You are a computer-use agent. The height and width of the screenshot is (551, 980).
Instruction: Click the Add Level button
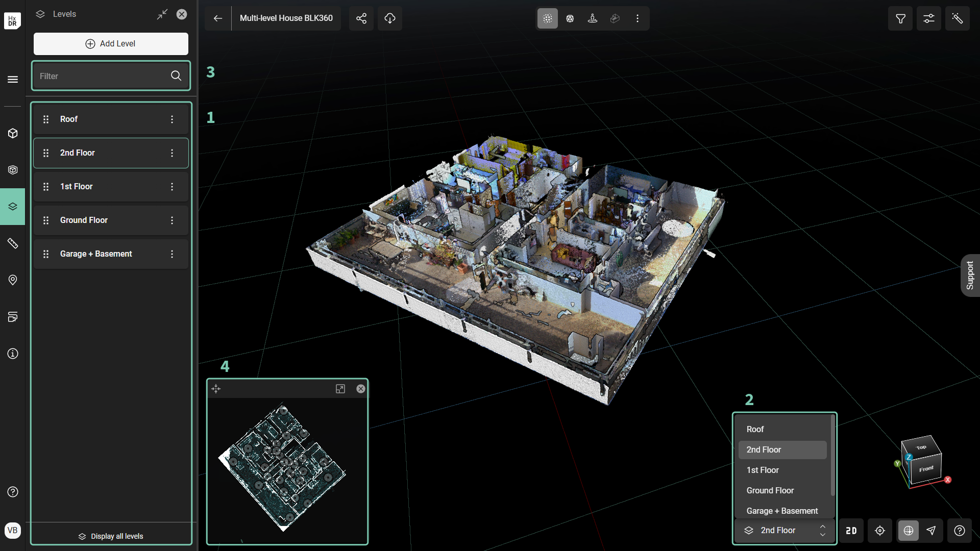point(111,44)
